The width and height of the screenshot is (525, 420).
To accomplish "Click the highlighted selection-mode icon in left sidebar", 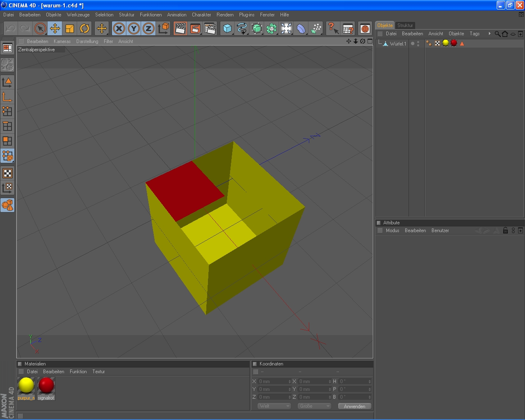I will point(7,156).
